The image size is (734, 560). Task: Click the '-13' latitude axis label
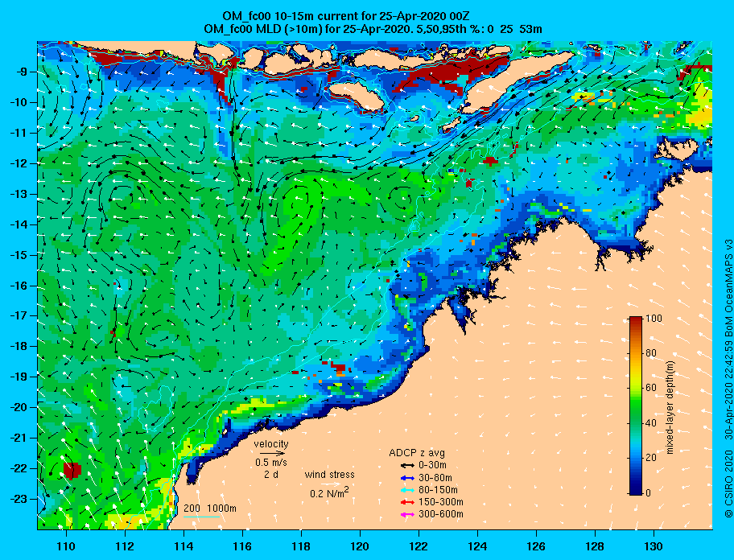click(x=19, y=194)
